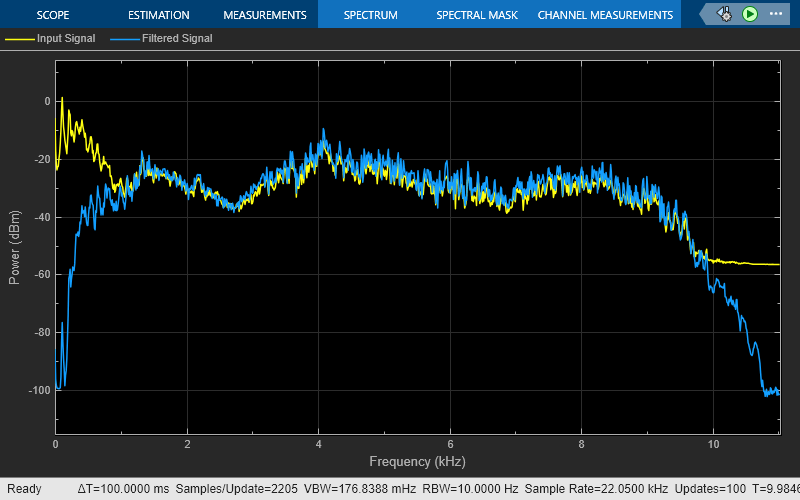Click the RBW=10.0000 Hz status entry
The height and width of the screenshot is (500, 800).
[x=470, y=489]
